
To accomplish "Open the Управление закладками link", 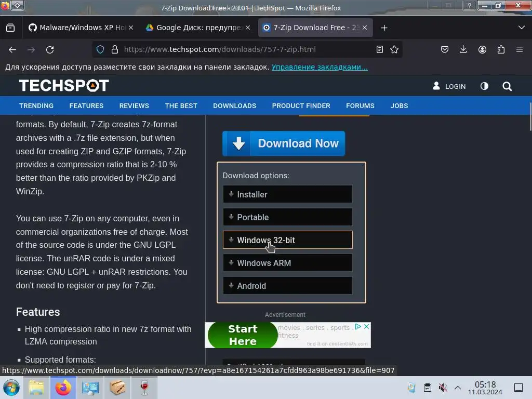I will click(x=320, y=67).
